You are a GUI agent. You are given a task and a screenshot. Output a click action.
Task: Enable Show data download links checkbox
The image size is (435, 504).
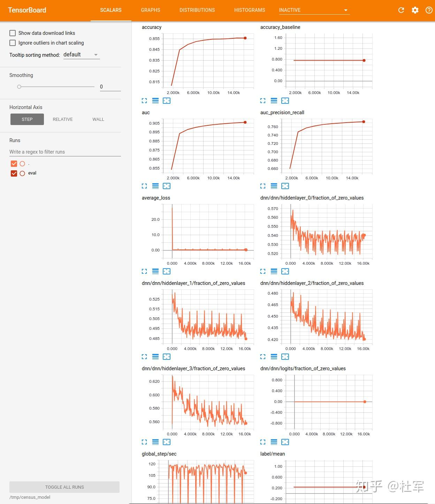point(13,33)
